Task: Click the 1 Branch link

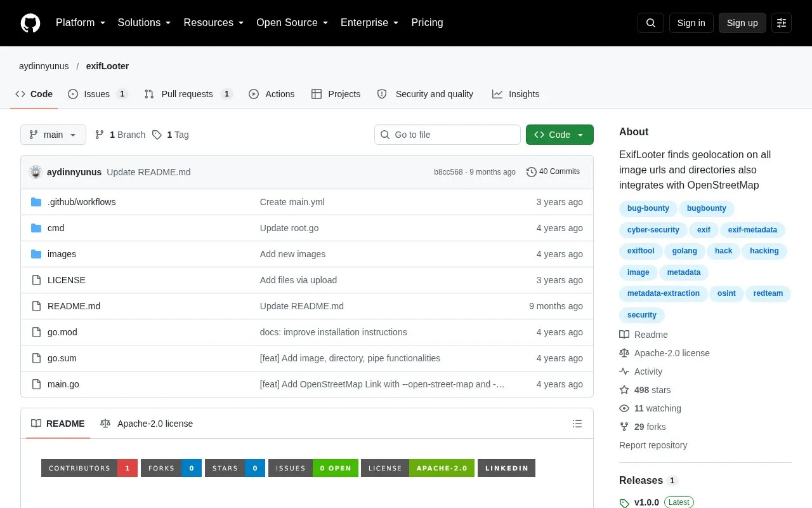Action: (120, 135)
